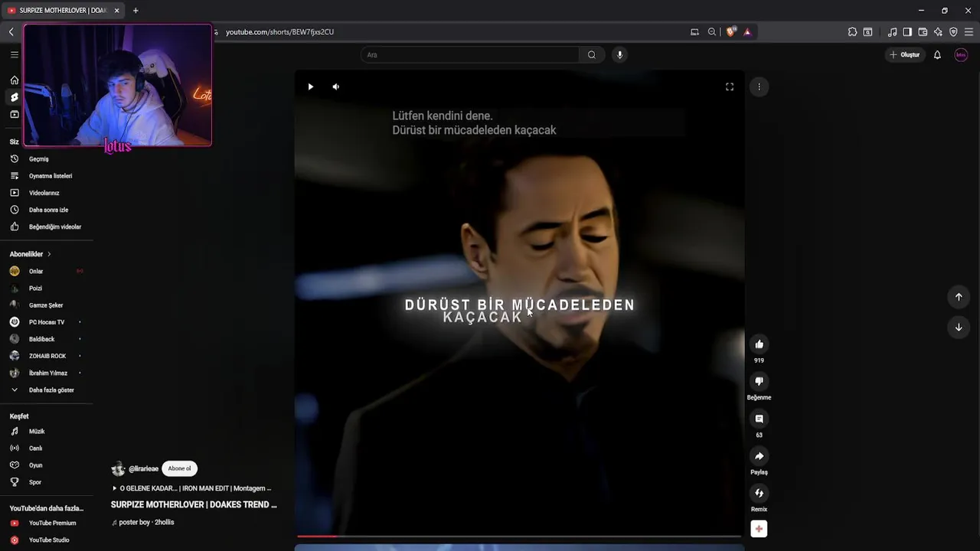Open Brave Shields lion icon
980x551 pixels.
coord(730,31)
